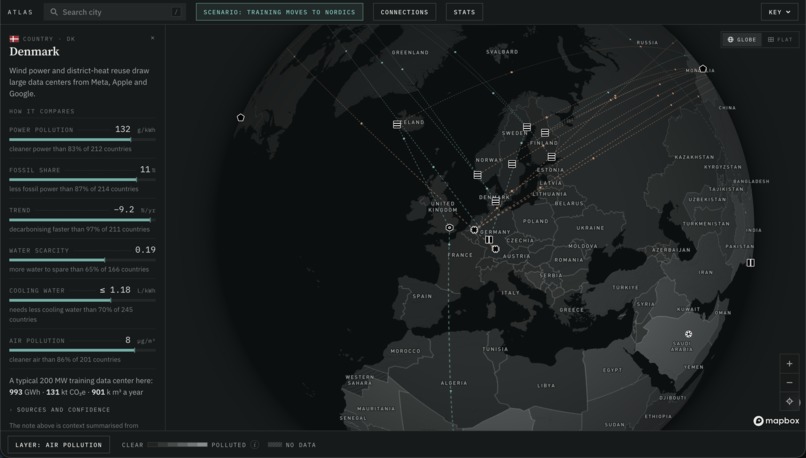
Task: Click the Cooling Water comparison bar
Action: 82,300
